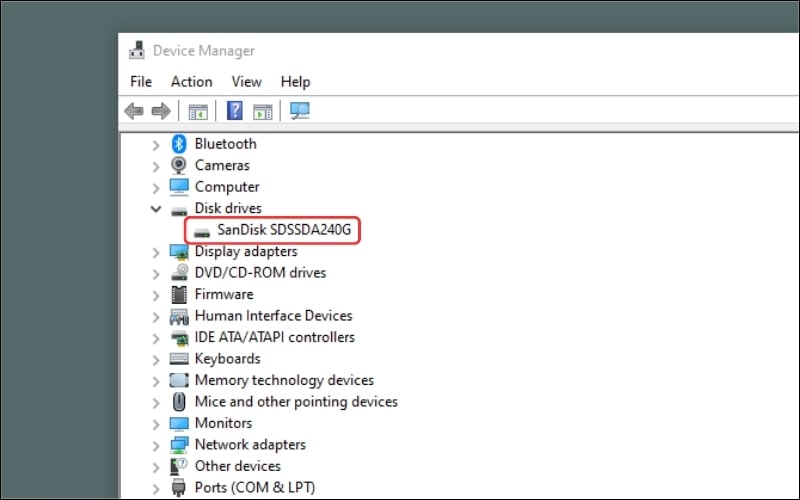Click Scan for hardware changes monitor icon
This screenshot has width=800, height=500.
[x=299, y=111]
